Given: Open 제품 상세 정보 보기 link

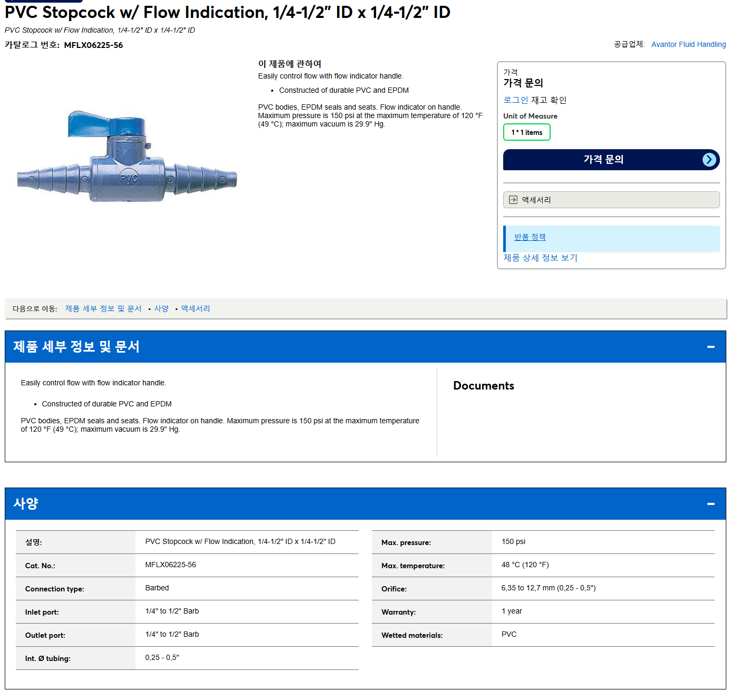Looking at the screenshot, I should click(540, 258).
